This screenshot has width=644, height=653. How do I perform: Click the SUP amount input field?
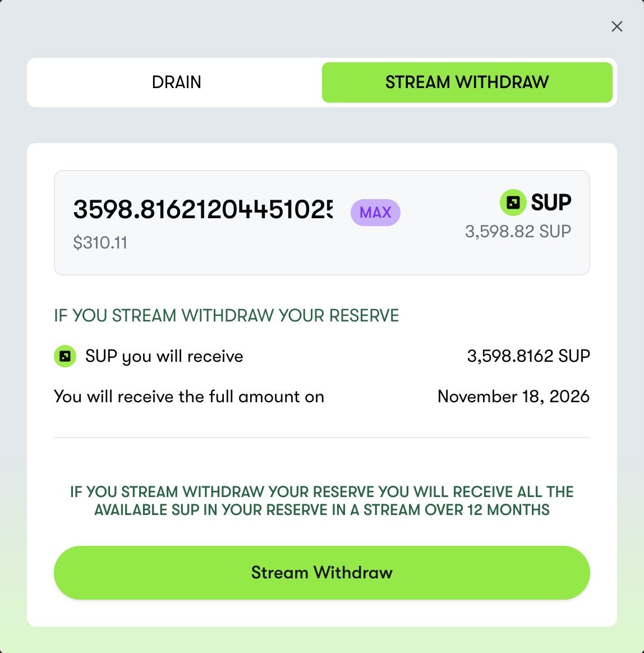(x=203, y=210)
